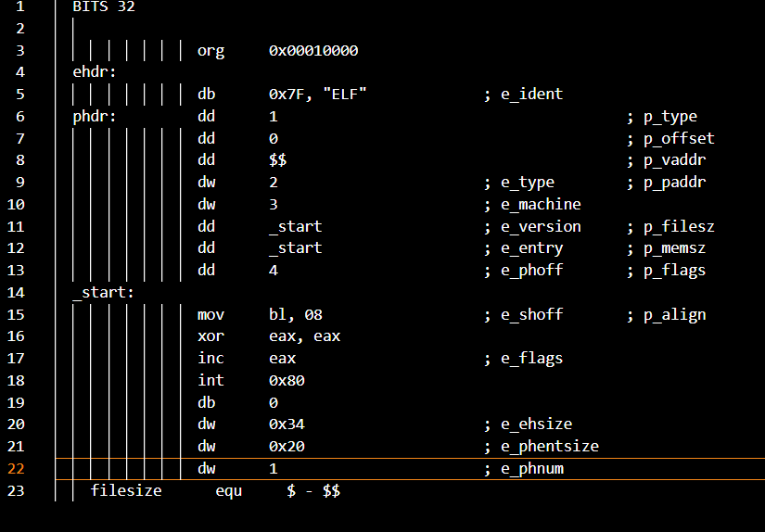Click the '; p_vaddr' comment

click(x=667, y=160)
